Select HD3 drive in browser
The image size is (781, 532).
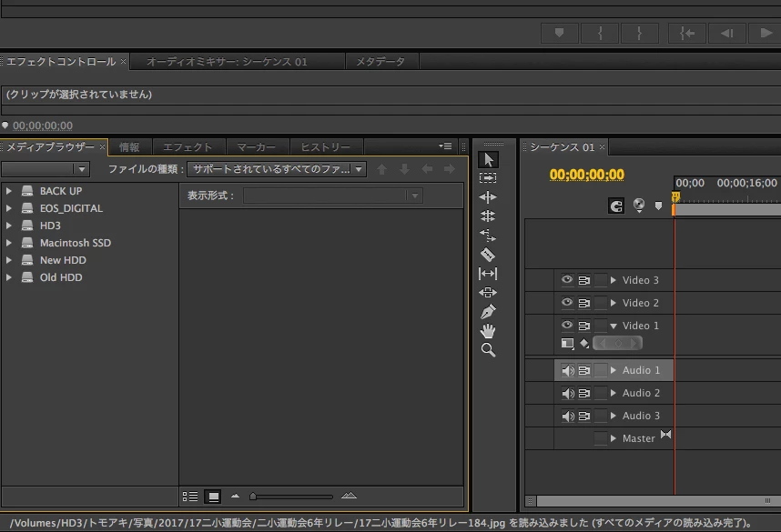tap(50, 226)
